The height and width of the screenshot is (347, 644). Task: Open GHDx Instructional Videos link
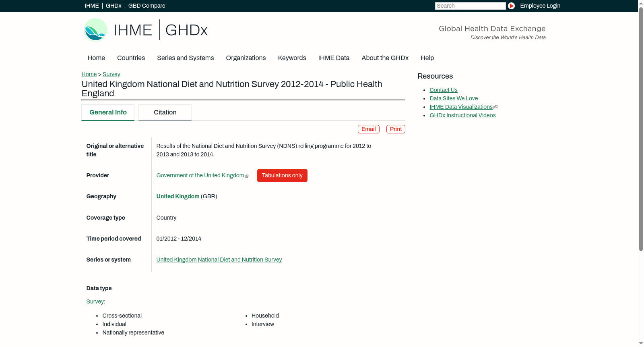click(x=462, y=115)
